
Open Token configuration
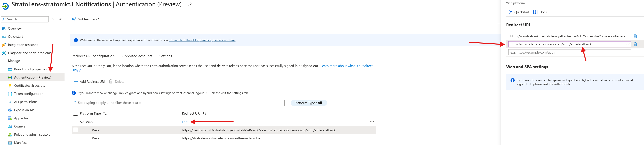point(28,94)
